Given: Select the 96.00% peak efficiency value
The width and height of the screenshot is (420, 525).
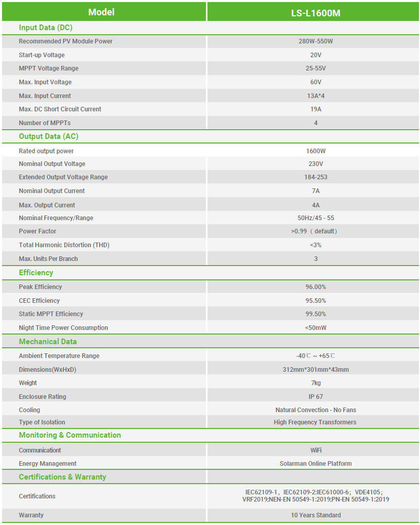Looking at the screenshot, I should (316, 287).
